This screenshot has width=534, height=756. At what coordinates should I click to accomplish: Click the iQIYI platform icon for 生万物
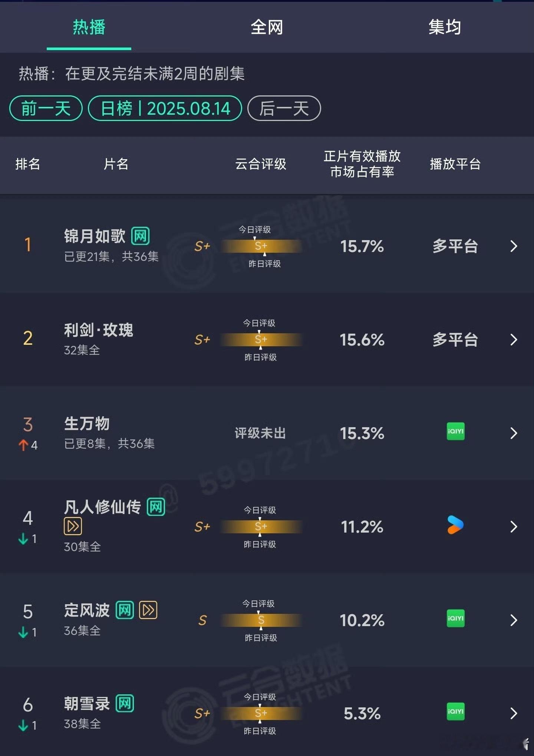455,432
